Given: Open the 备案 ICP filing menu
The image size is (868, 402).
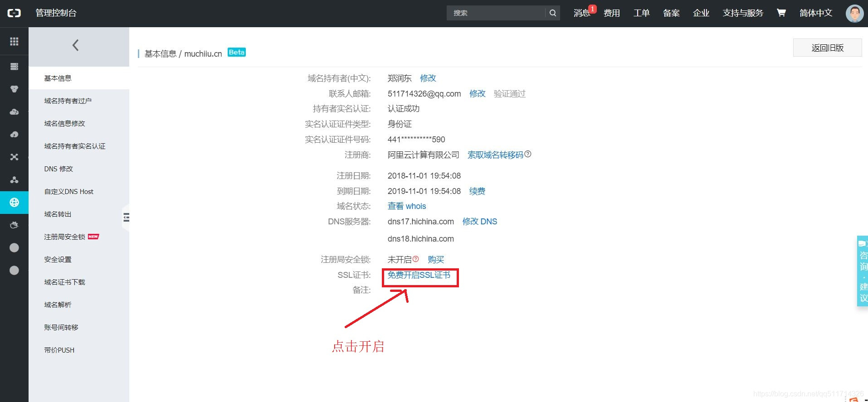Looking at the screenshot, I should tap(671, 13).
